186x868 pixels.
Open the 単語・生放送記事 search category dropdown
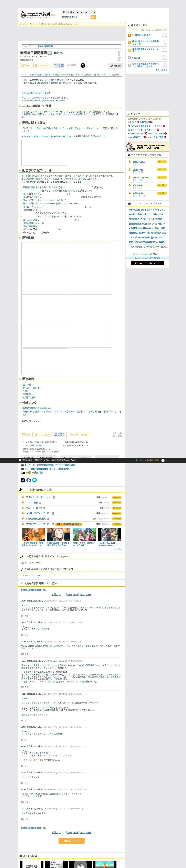(70, 12)
